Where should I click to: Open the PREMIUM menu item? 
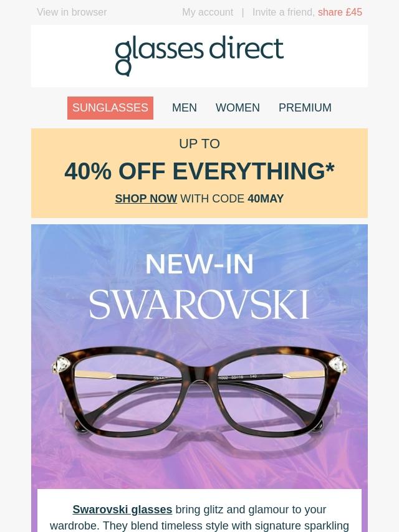(305, 108)
